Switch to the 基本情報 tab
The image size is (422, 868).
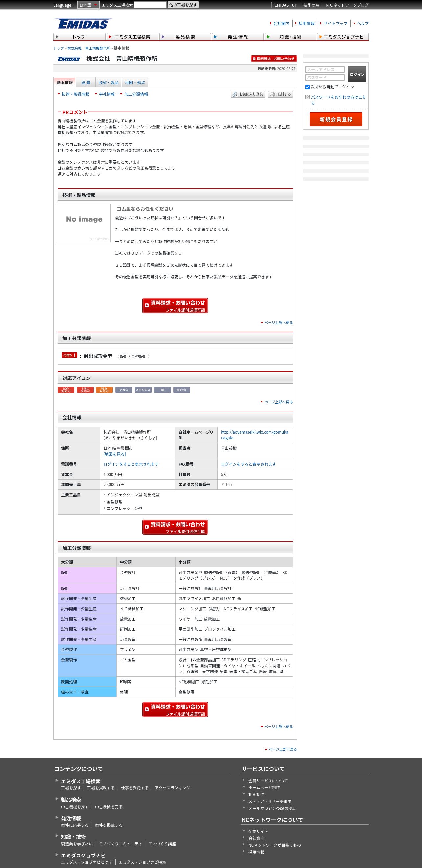click(64, 82)
